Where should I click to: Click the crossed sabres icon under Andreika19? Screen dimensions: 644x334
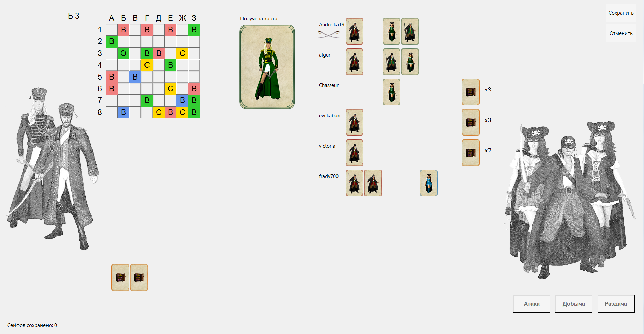pos(328,34)
